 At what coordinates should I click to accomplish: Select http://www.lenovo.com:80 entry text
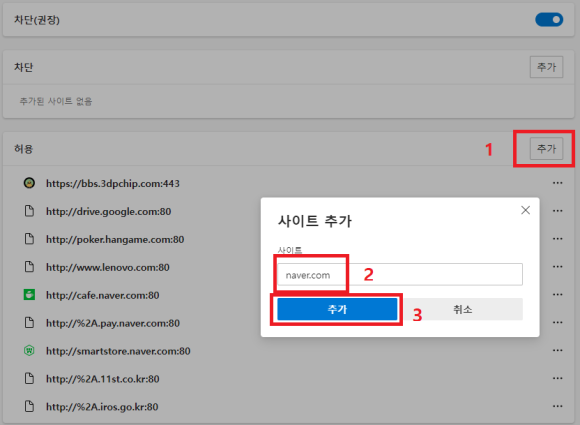pyautogui.click(x=108, y=267)
